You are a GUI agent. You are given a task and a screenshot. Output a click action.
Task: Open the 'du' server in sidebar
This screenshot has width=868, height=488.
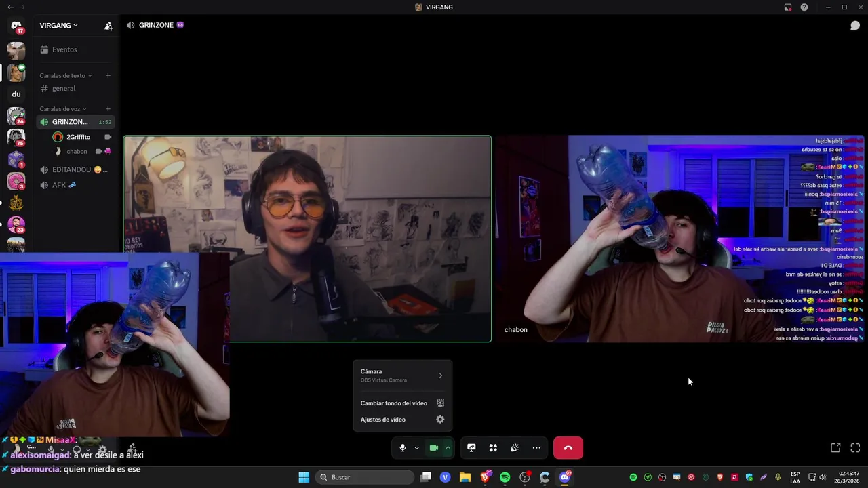(x=16, y=94)
